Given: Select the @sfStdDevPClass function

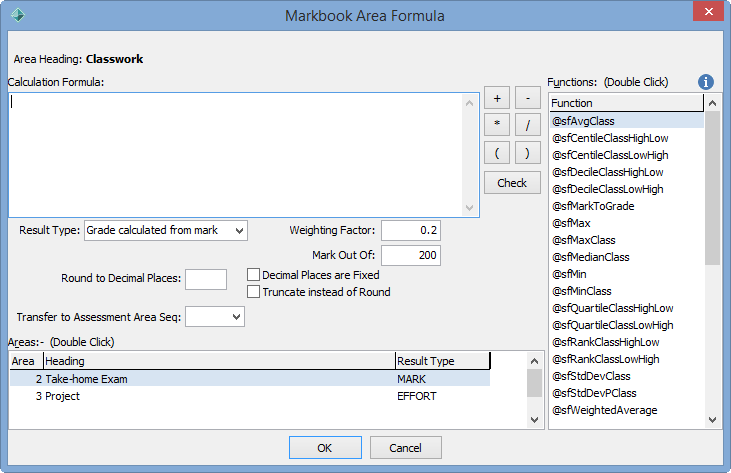Looking at the screenshot, I should 627,393.
